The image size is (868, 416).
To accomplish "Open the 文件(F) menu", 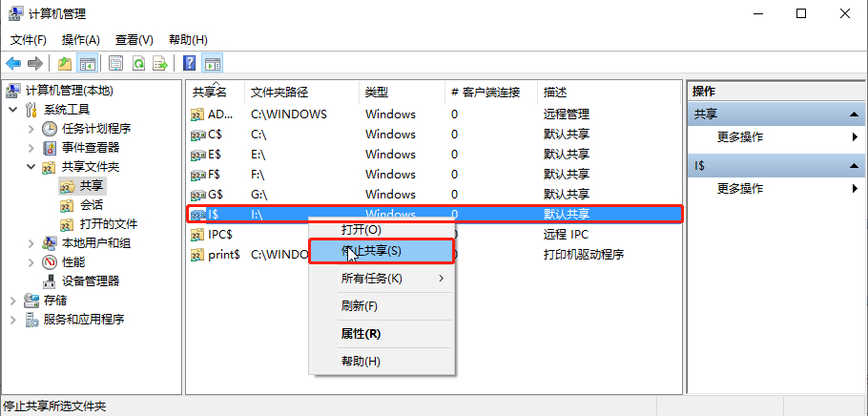I will 29,40.
